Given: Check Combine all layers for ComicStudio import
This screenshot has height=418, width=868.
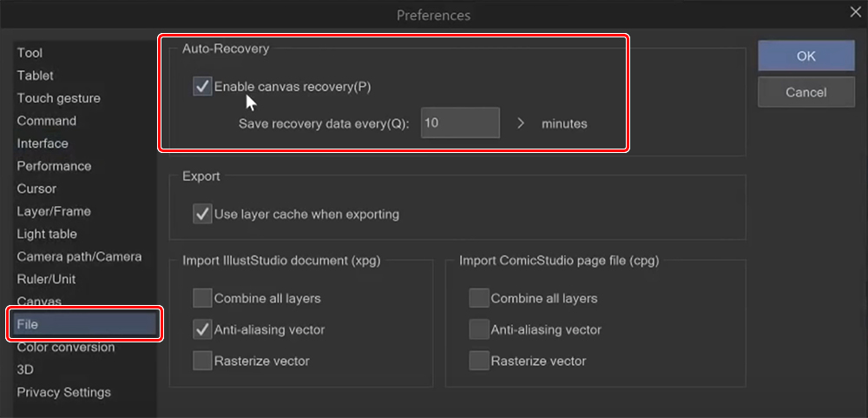Looking at the screenshot, I should [x=479, y=299].
